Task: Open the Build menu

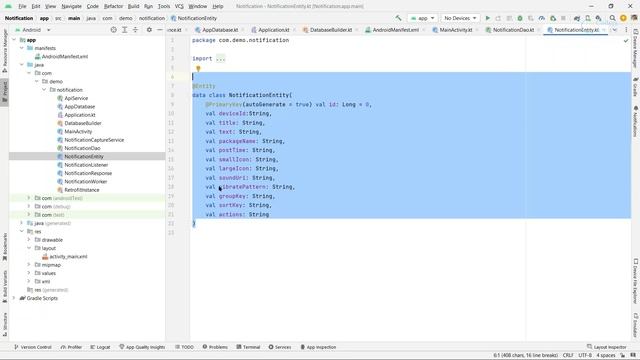Action: coord(133,6)
